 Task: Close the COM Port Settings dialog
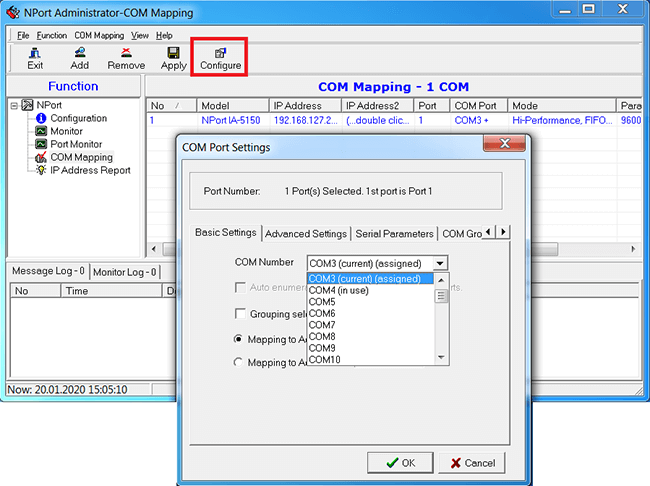[504, 143]
